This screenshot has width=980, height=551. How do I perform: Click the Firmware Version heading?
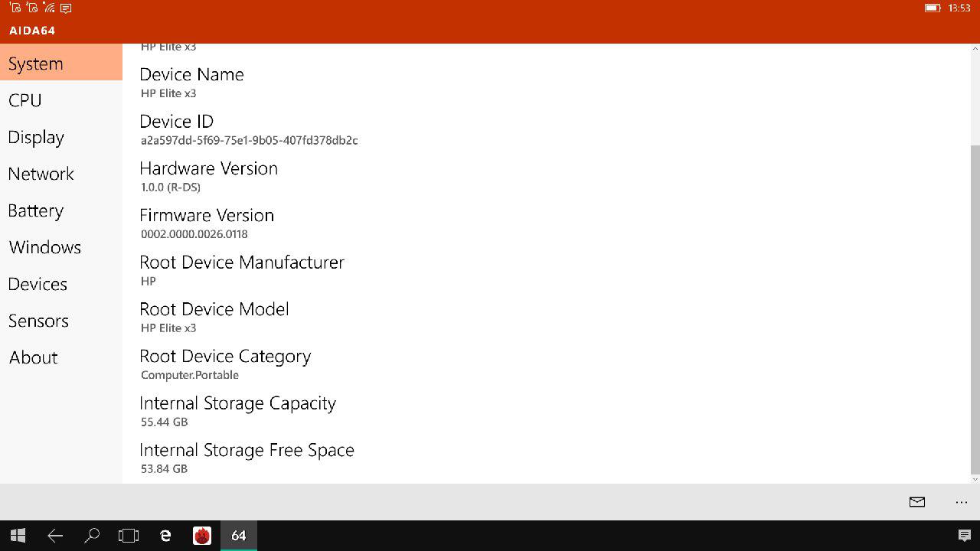pos(207,215)
